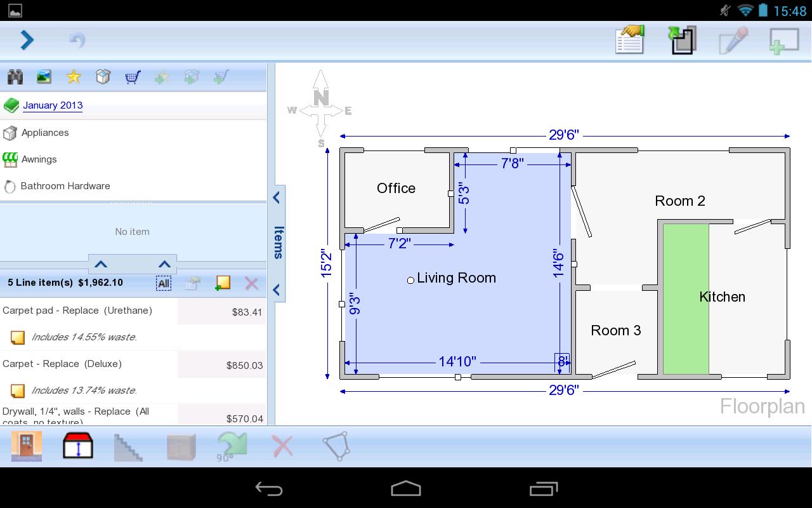Delete selection with the red X tool
Screen dimensions: 812x508
pos(282,446)
